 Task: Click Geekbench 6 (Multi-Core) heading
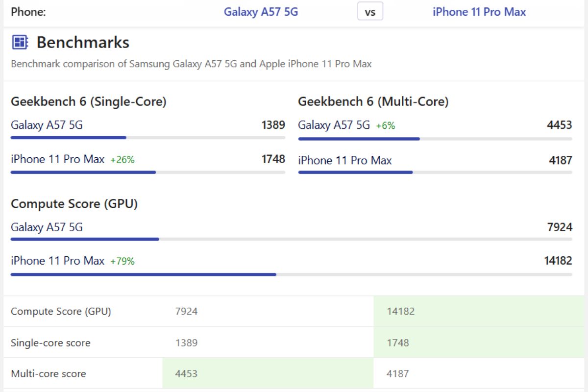point(373,101)
